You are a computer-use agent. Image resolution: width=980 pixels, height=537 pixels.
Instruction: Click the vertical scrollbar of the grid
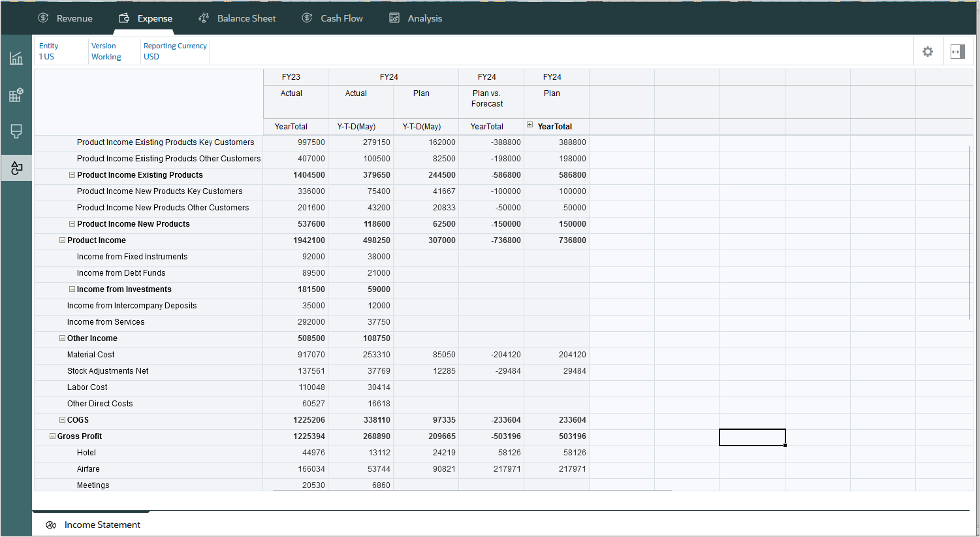tap(970, 232)
